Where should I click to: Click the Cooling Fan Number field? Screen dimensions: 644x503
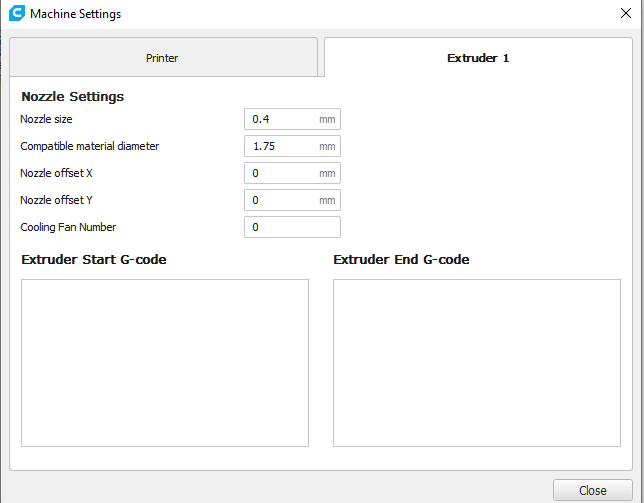coord(292,227)
